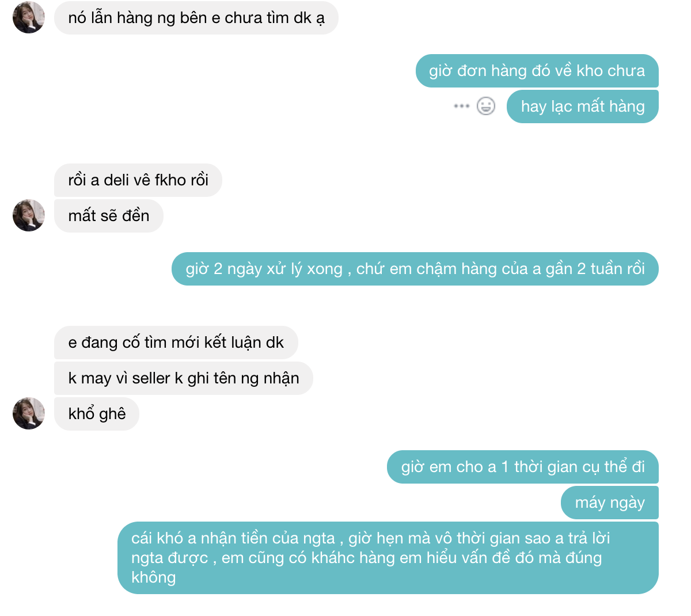Screen dimensions: 691x616
Task: Select 'giờ em cho a 1 thời gian cụ thể đi'
Action: (x=523, y=467)
